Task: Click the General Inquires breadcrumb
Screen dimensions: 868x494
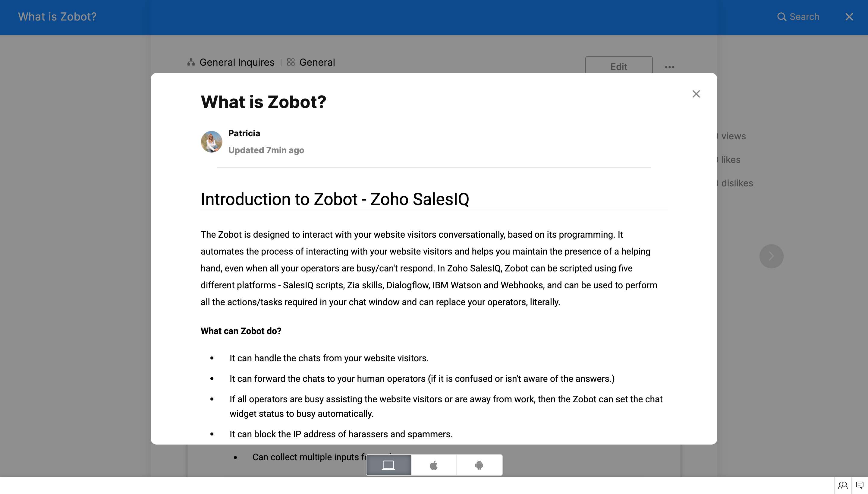Action: coord(237,62)
